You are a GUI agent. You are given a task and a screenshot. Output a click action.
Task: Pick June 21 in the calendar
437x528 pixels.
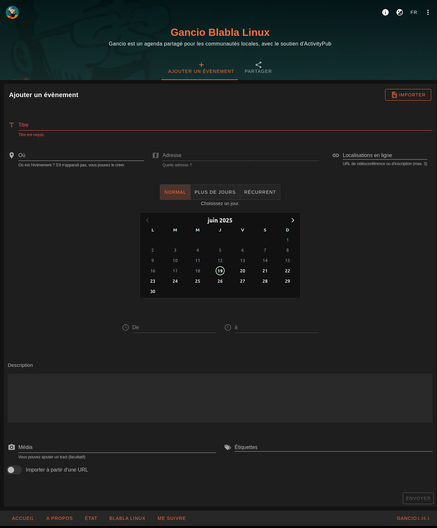pos(265,271)
